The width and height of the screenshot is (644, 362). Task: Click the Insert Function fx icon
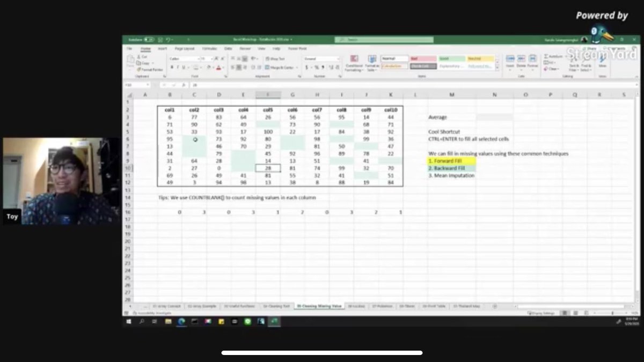(184, 85)
